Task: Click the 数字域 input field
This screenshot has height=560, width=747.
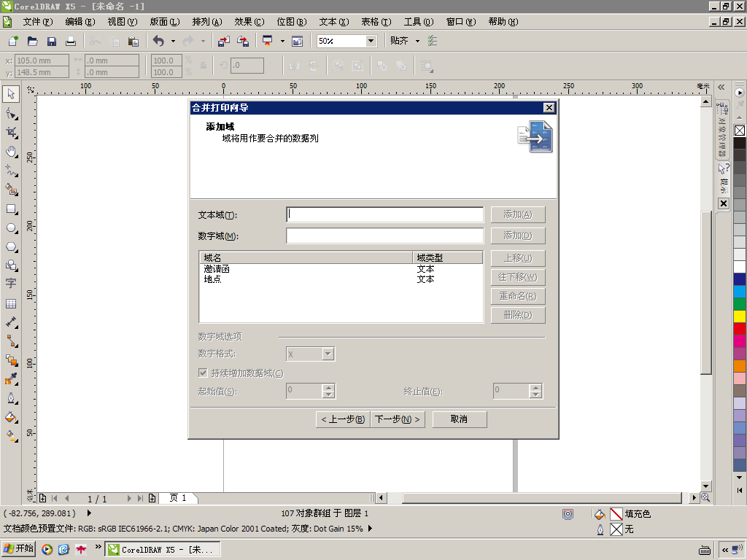Action: coord(385,236)
